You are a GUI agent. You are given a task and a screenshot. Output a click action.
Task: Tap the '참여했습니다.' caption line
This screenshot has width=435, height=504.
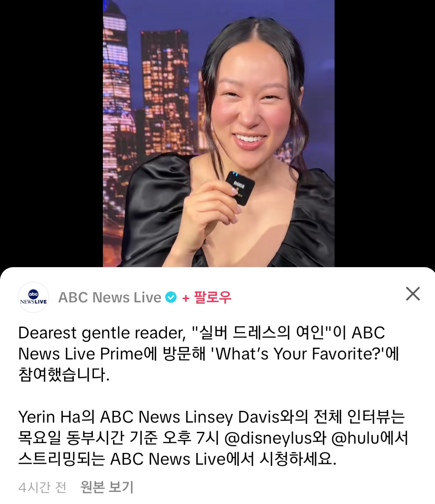[64, 375]
